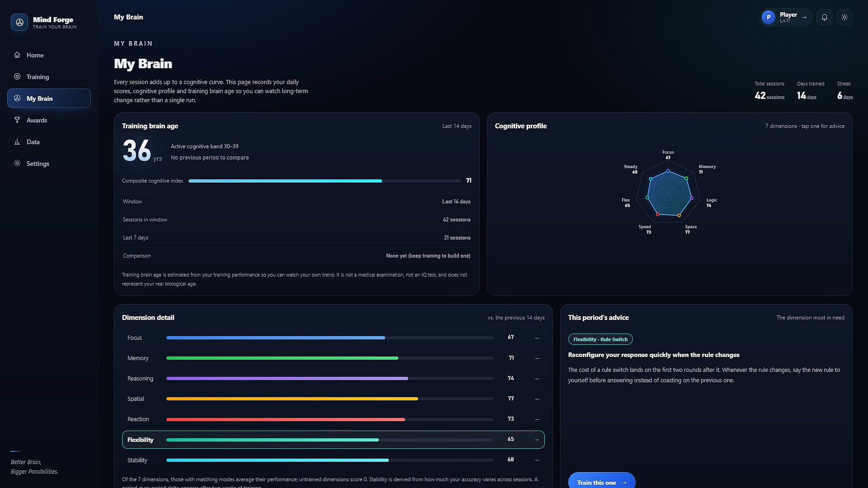Click the Mind Forge logo icon
This screenshot has height=488, width=868.
coord(19,22)
